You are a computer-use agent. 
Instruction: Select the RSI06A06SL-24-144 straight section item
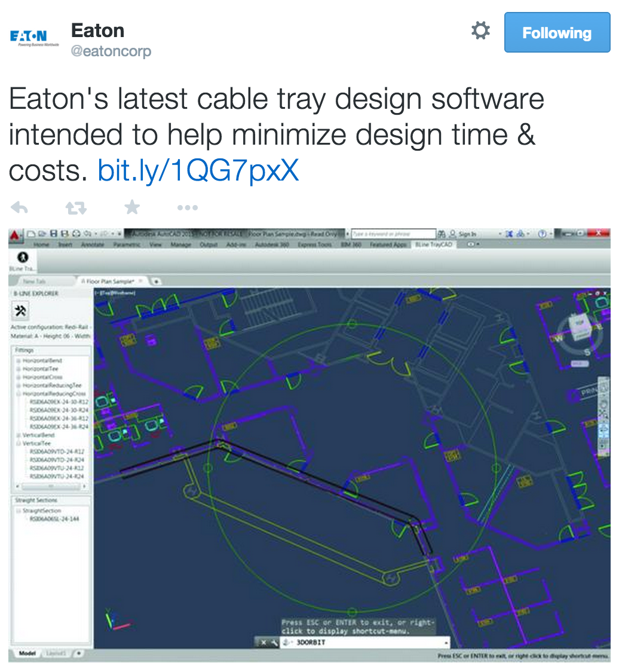tap(54, 519)
